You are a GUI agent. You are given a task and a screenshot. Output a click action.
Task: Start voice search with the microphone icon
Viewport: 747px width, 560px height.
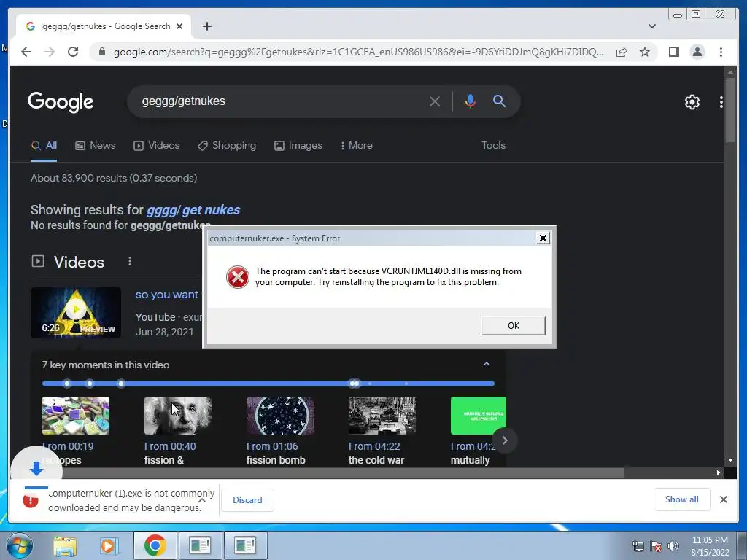pos(471,101)
